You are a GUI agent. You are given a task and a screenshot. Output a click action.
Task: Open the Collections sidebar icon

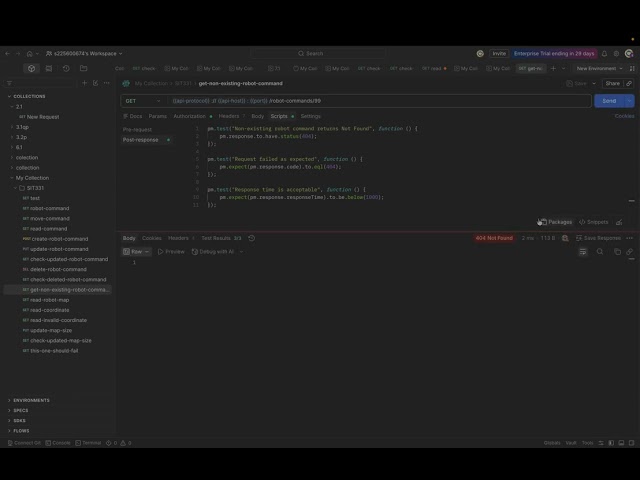pyautogui.click(x=31, y=69)
